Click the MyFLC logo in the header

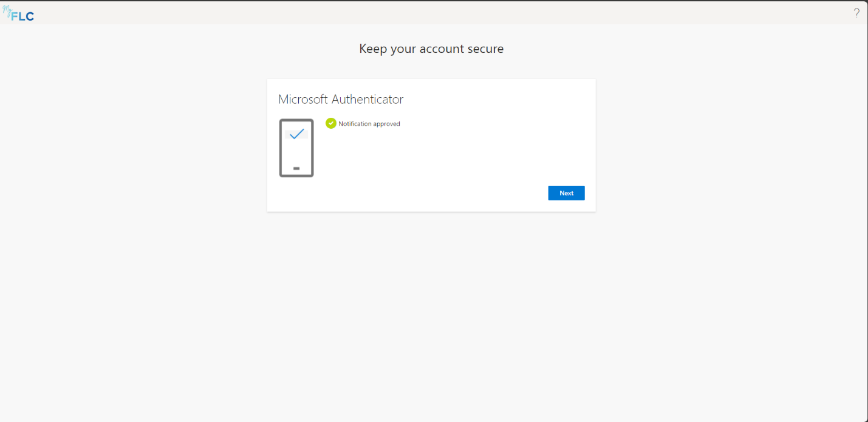pyautogui.click(x=18, y=13)
